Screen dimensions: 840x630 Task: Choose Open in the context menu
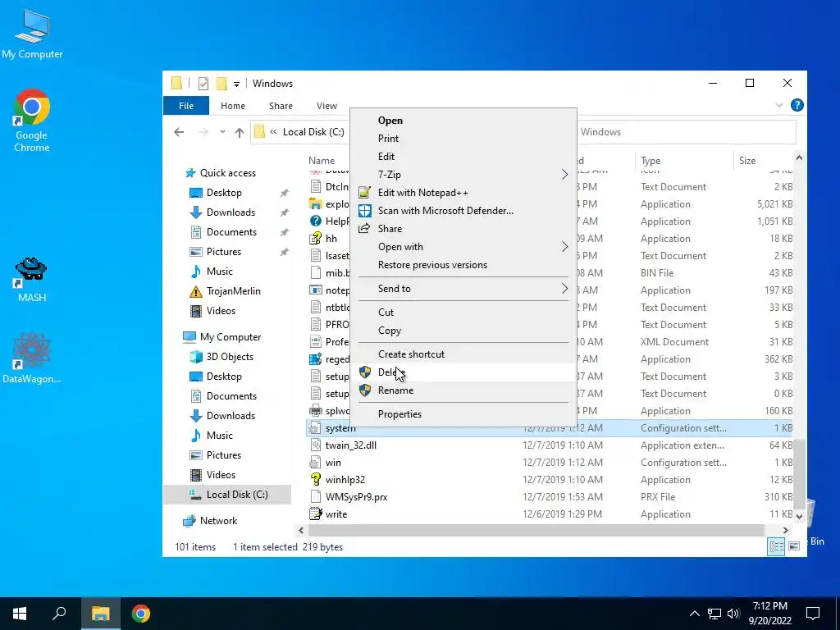click(390, 121)
